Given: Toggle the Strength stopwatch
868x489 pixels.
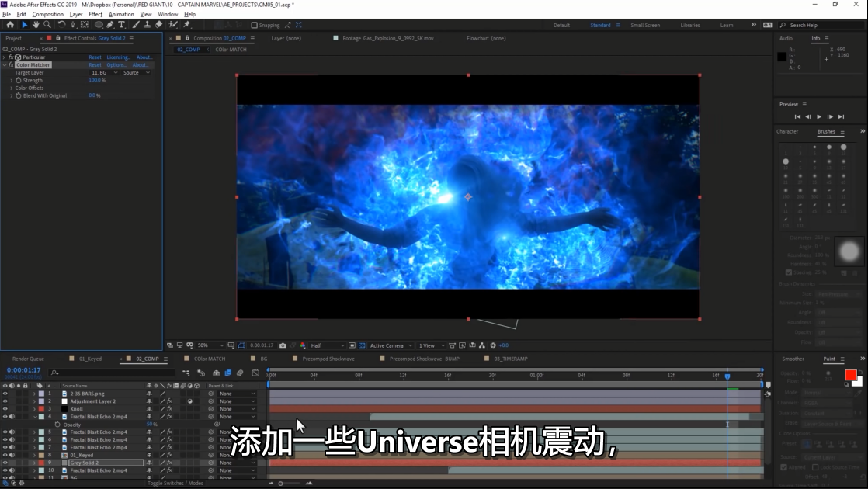Looking at the screenshot, I should click(19, 80).
